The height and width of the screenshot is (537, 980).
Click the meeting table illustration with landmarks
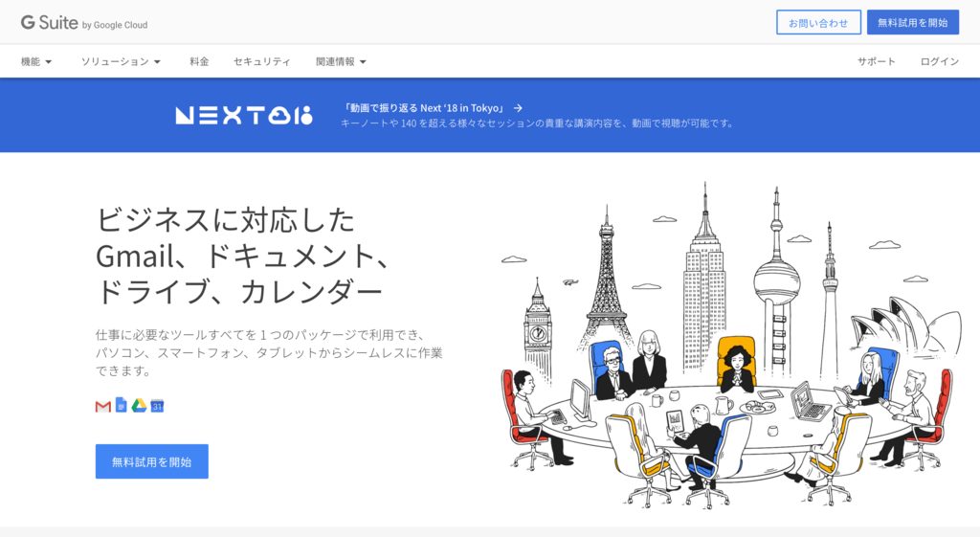[731, 346]
